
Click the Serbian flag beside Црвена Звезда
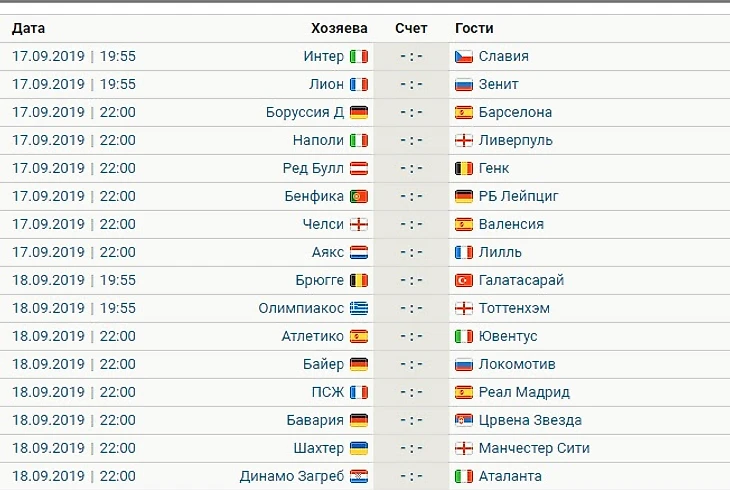click(x=463, y=421)
